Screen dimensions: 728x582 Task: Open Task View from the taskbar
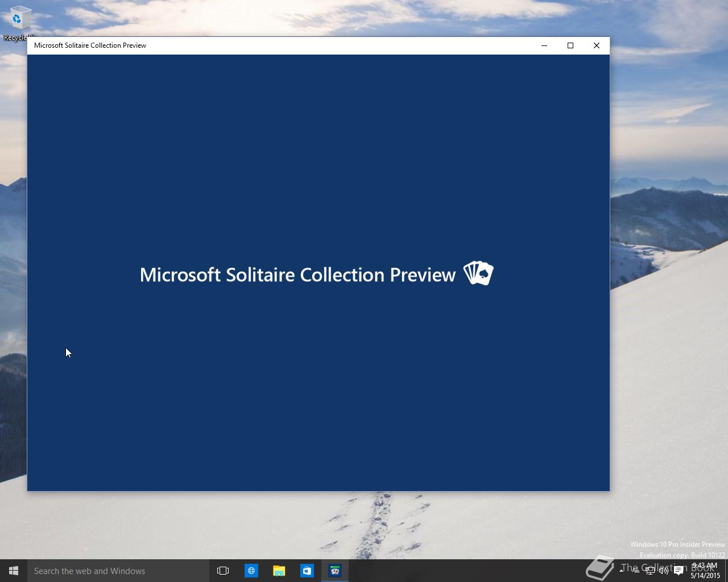223,571
